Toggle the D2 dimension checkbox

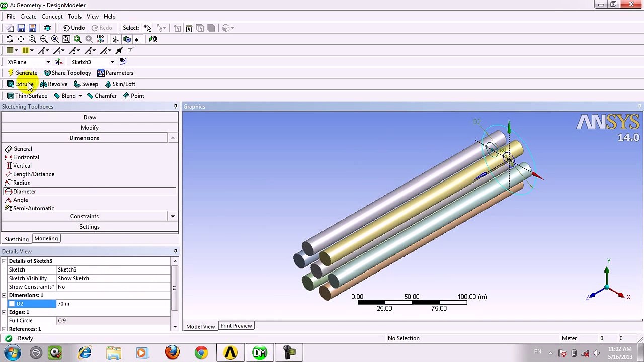click(x=12, y=304)
